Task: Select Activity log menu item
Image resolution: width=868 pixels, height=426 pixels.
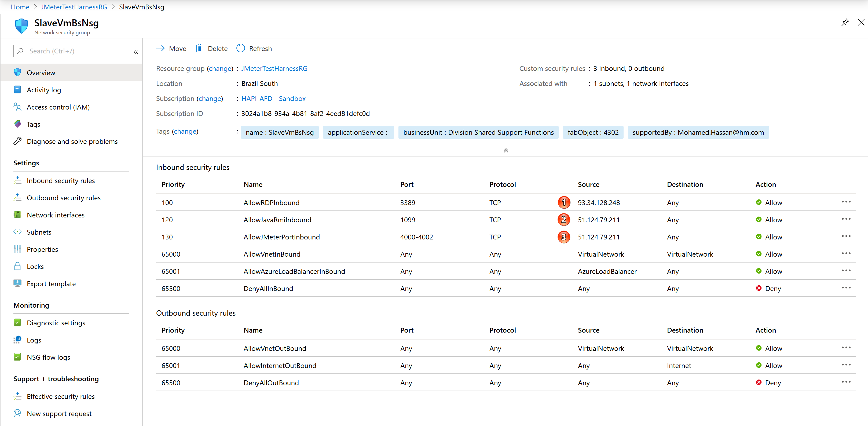Action: 44,90
